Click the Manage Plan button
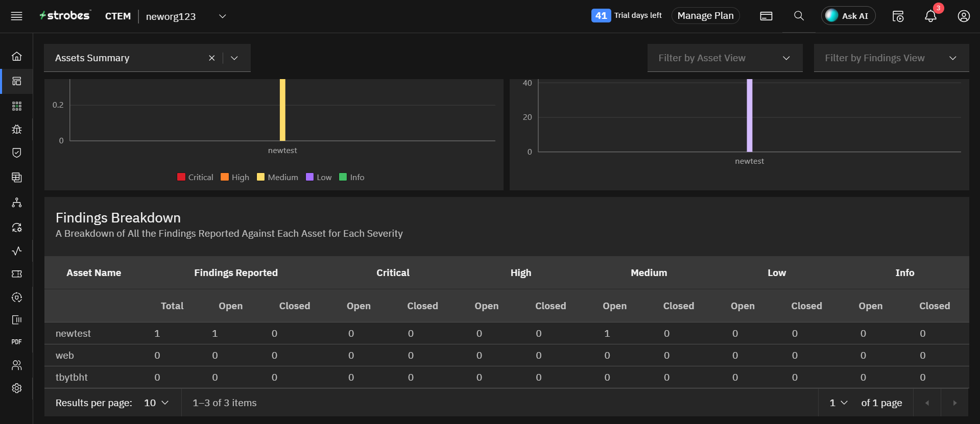980x424 pixels. 705,16
